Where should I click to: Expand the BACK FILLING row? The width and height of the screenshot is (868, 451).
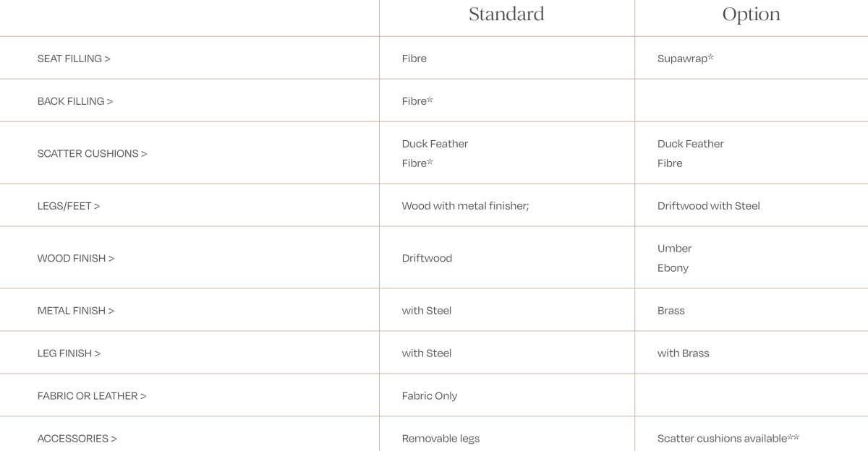click(x=75, y=101)
